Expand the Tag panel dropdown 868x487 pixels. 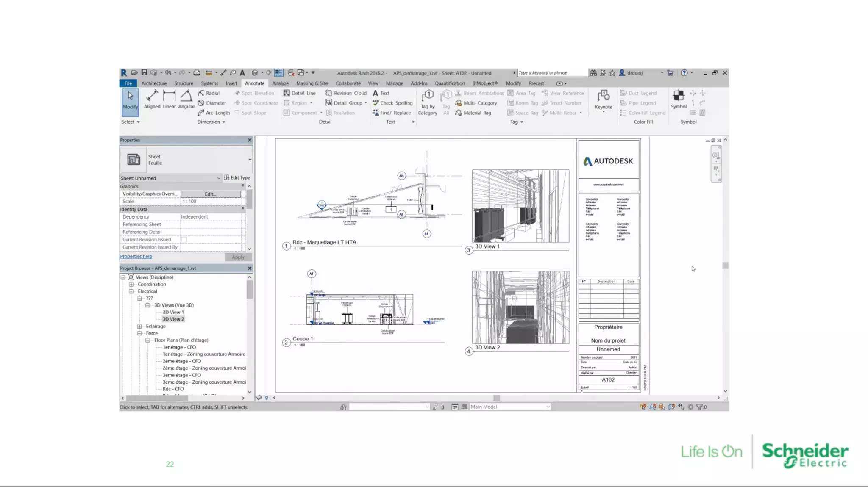click(517, 122)
